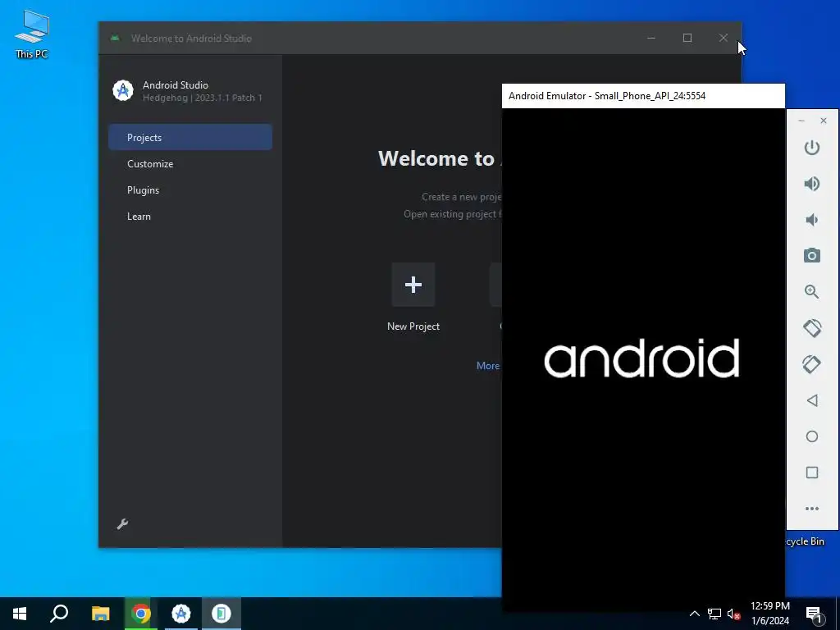840x630 pixels.
Task: Show hidden system tray icons
Action: (x=694, y=614)
